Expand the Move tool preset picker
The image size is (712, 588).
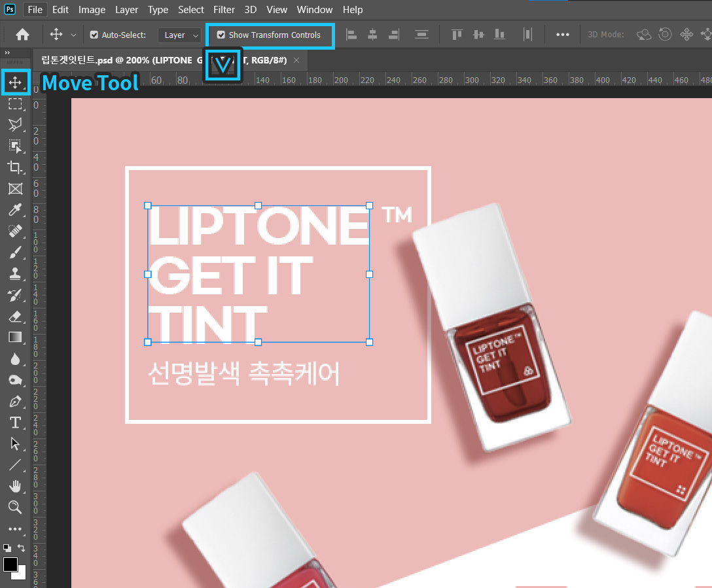(73, 35)
